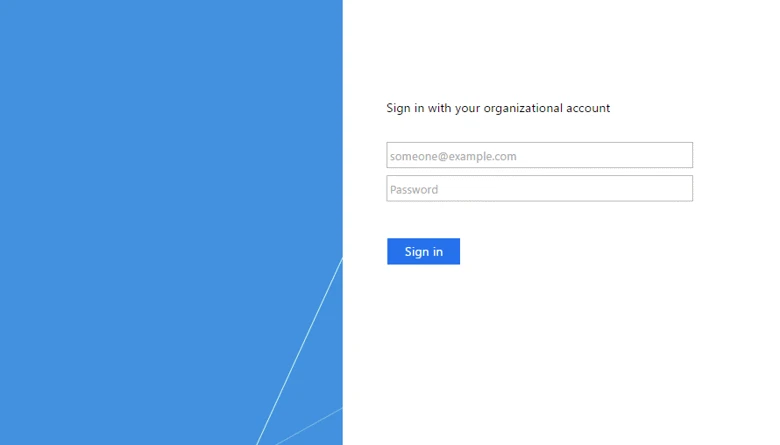The width and height of the screenshot is (780, 445).
Task: Click the blue Sign in button
Action: (x=423, y=251)
